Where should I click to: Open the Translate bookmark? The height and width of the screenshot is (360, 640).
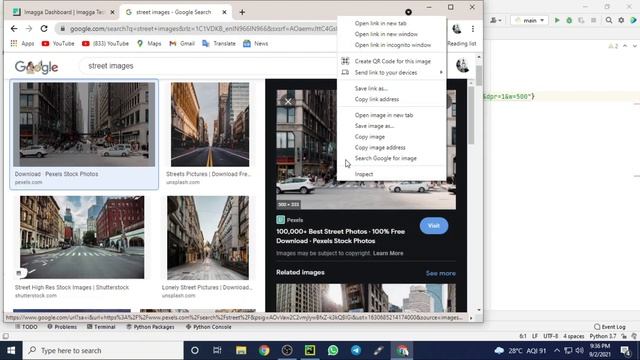point(219,43)
